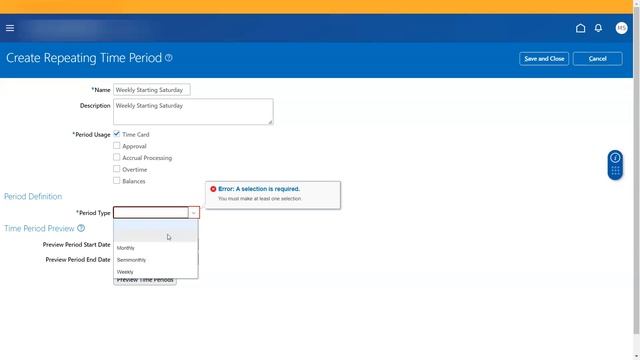Click the 'Error: A selection is required.' message

tap(259, 189)
